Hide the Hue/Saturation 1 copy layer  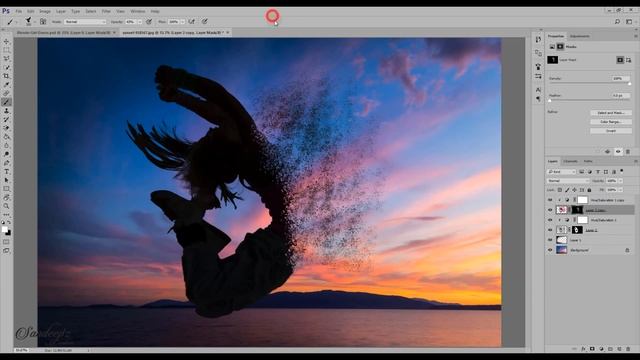click(550, 200)
